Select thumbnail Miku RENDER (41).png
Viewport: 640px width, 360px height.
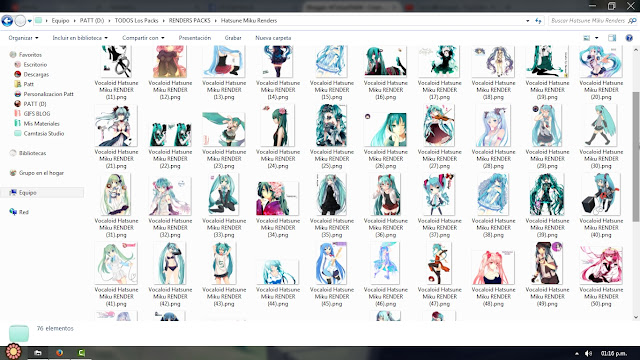[116, 263]
